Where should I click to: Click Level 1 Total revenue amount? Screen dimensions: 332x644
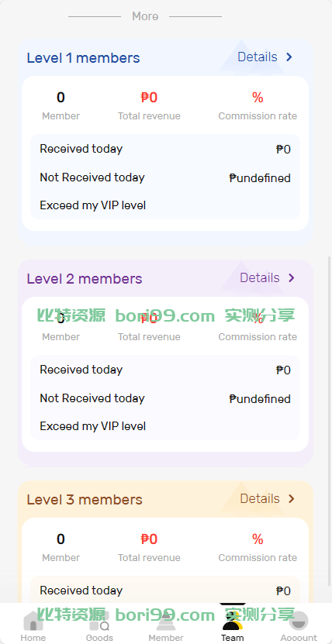149,98
